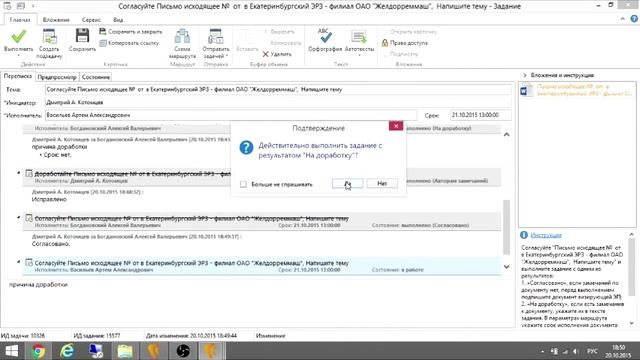Click the Исполнитель field Васильев Артем Александрович
Image resolution: width=640 pixels, height=360 pixels.
231,115
